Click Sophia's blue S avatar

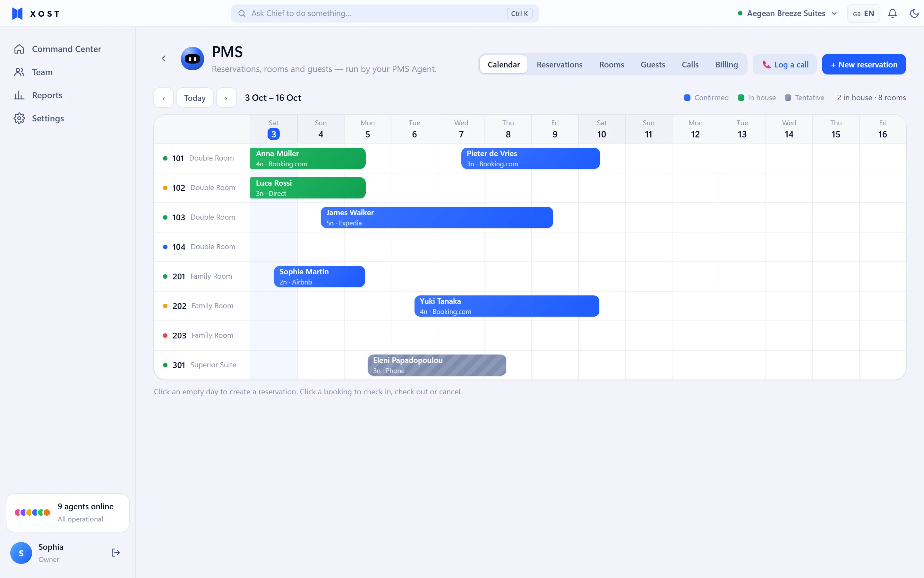click(21, 553)
